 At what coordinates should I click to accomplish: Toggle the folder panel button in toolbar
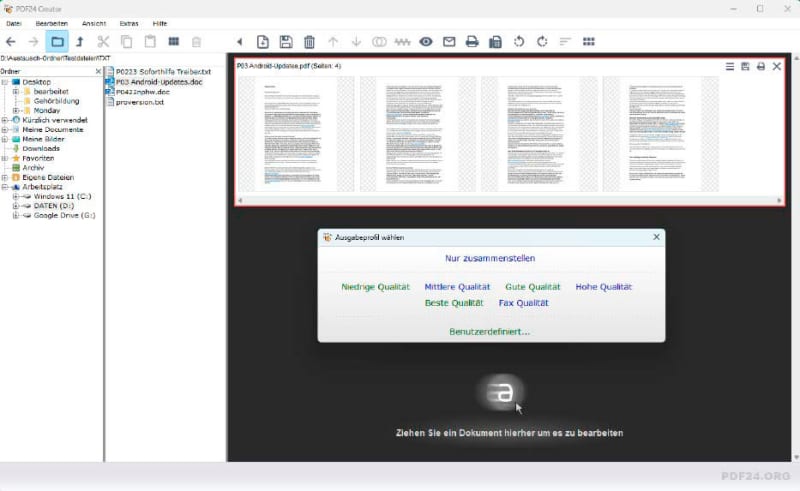(57, 42)
